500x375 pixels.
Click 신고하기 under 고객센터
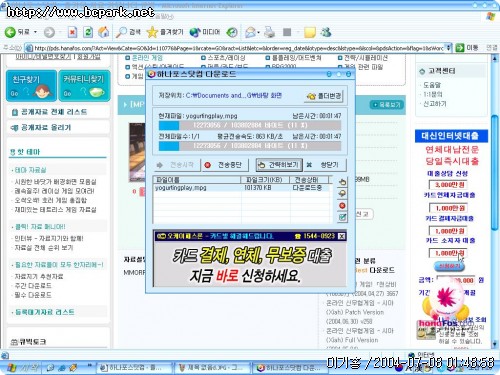(435, 104)
